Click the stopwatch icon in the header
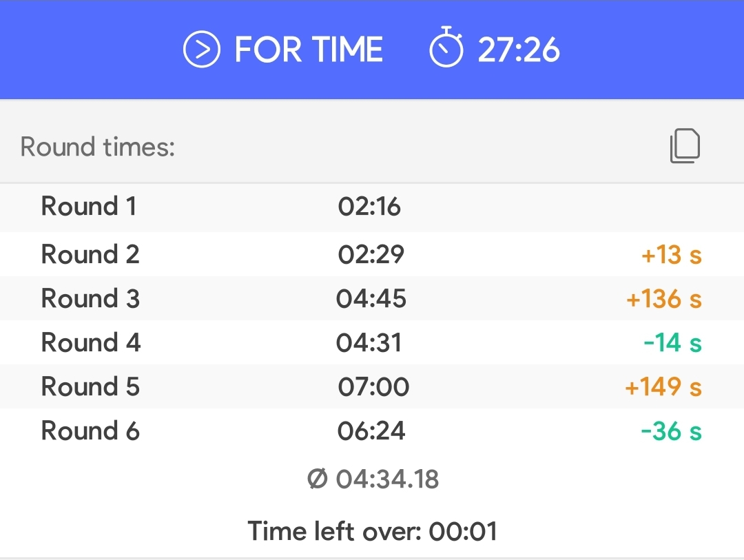The height and width of the screenshot is (560, 744). (446, 47)
